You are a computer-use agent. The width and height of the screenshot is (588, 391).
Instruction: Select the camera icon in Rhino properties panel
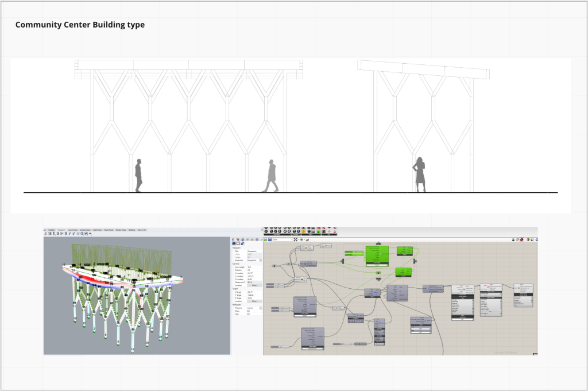pyautogui.click(x=235, y=244)
